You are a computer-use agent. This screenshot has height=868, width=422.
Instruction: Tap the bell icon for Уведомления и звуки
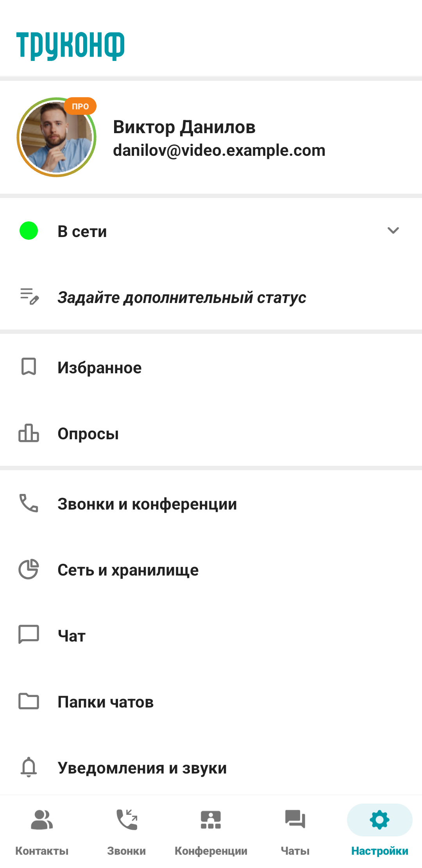click(x=29, y=767)
